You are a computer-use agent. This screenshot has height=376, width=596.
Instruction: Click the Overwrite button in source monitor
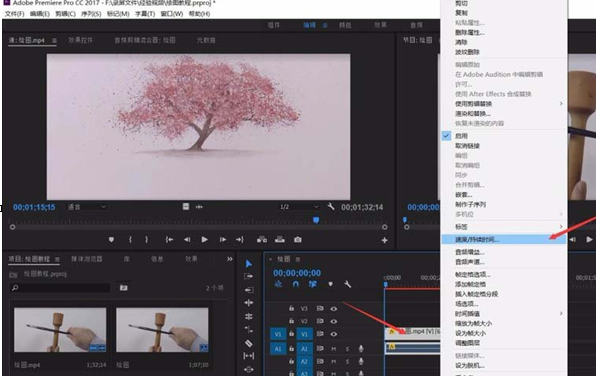[x=280, y=240]
